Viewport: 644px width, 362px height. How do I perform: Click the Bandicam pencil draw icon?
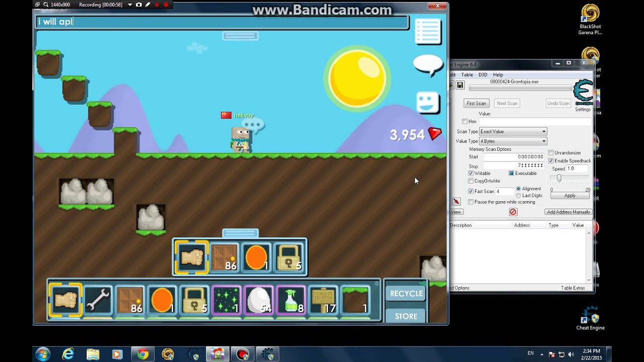click(148, 5)
